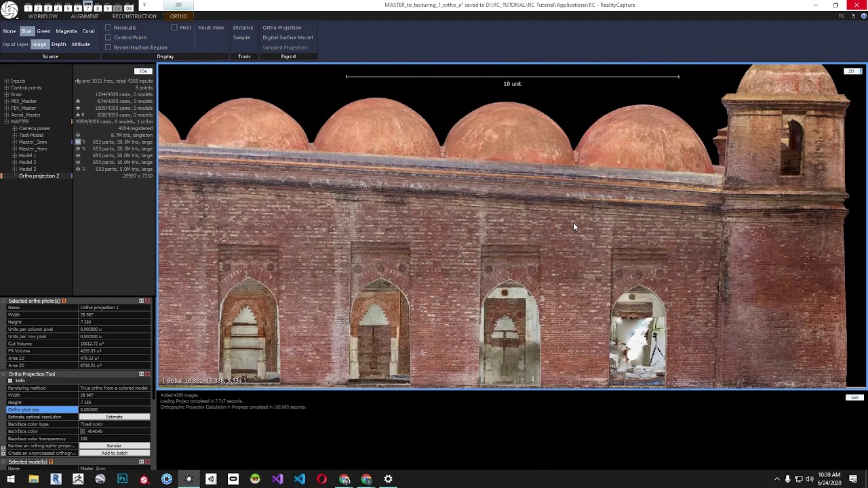The image size is (868, 488).
Task: Enable the Control Points display checkbox
Action: point(108,37)
